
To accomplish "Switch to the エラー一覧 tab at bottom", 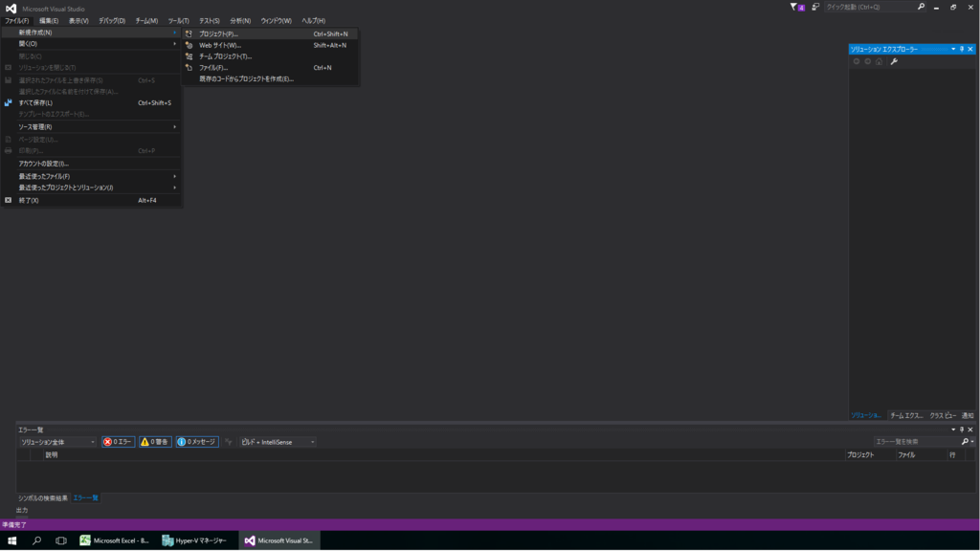I will [x=85, y=497].
